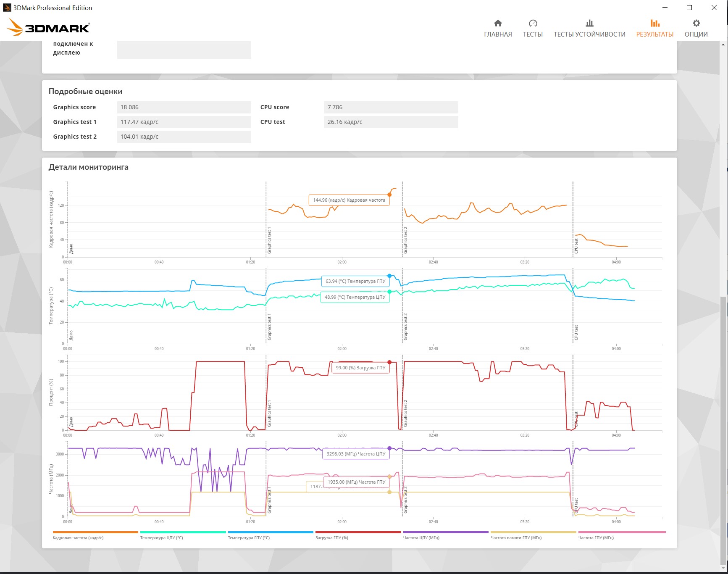Toggle Загрузка ГПУ legend line
This screenshot has width=728, height=574.
358,532
